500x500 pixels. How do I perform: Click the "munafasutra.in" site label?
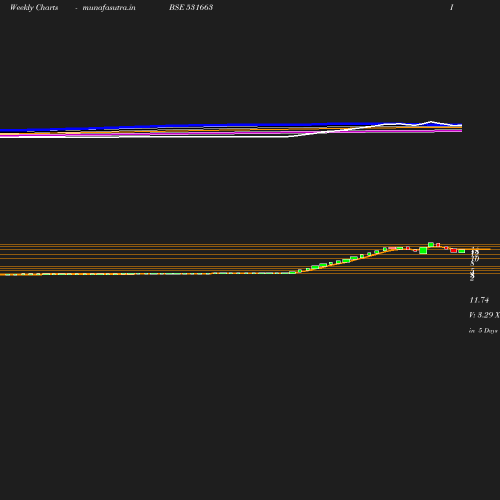[109, 7]
